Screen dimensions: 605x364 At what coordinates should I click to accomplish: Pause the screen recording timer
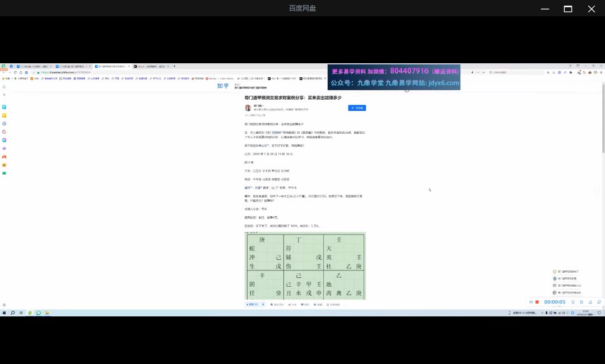[531, 302]
